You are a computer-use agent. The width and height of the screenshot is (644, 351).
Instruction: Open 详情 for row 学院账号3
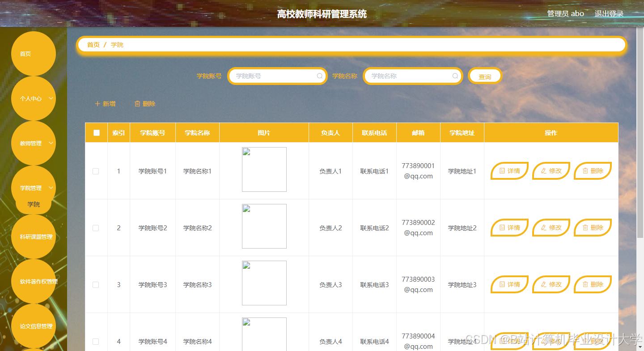(510, 284)
